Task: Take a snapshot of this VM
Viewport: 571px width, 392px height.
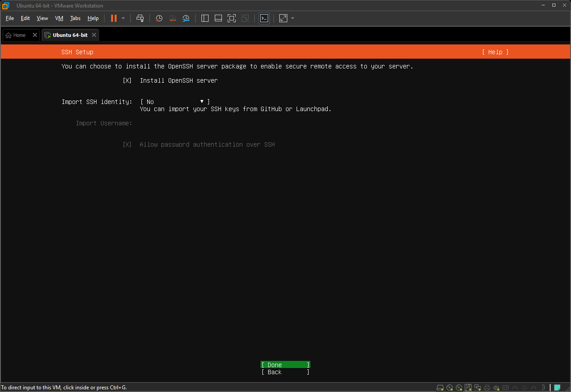Action: pos(159,18)
